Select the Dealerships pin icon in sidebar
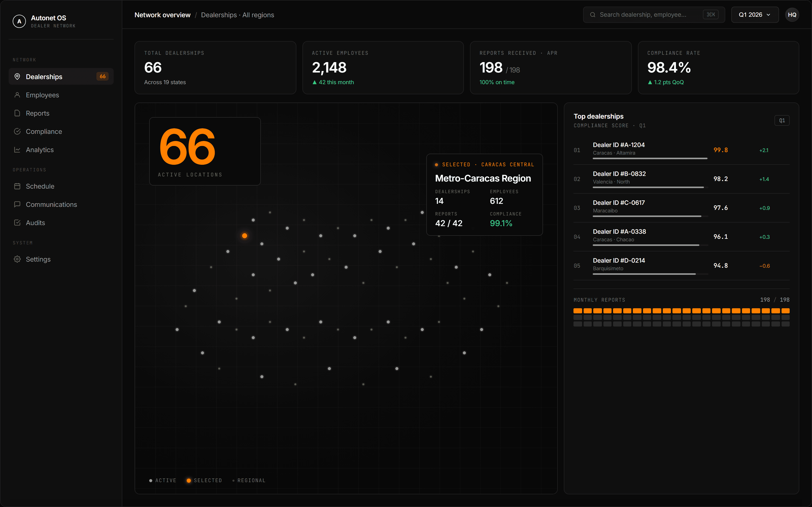The height and width of the screenshot is (507, 812). coord(18,77)
